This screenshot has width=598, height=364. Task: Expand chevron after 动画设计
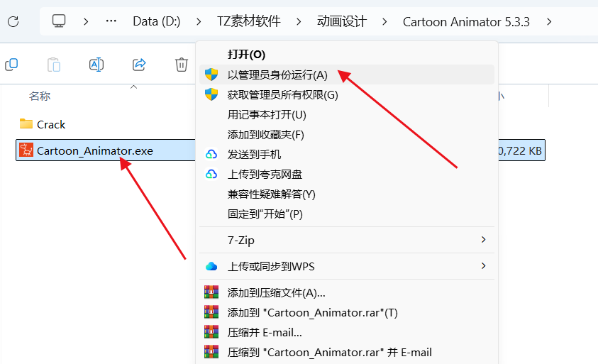(384, 22)
